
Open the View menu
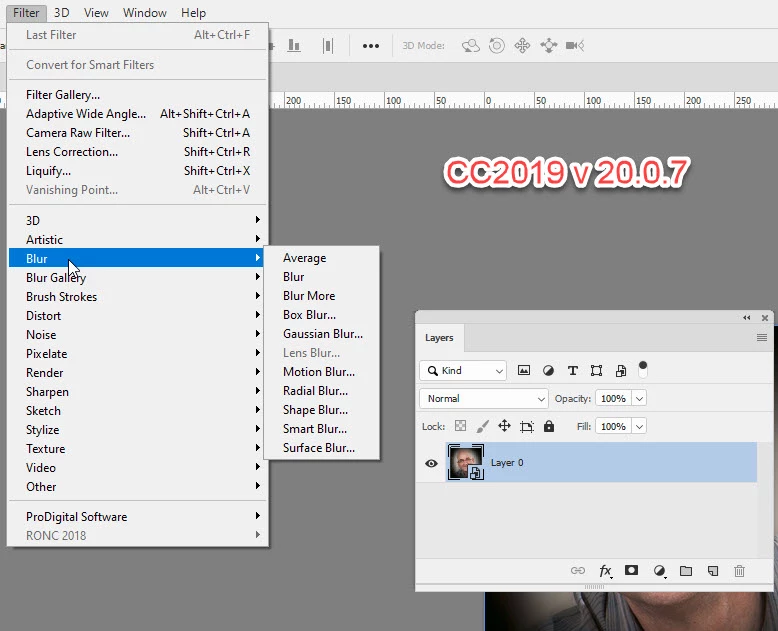click(x=96, y=12)
